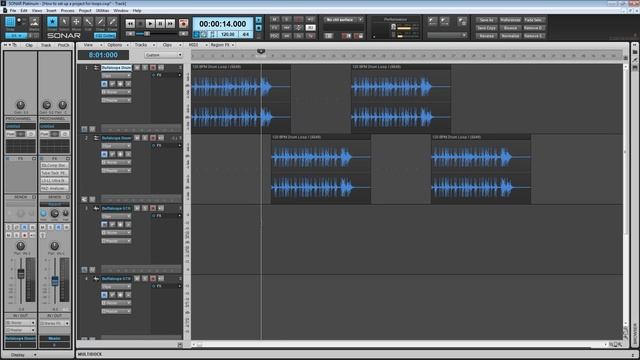Adjust the left channel strip volume fader

tap(21, 274)
